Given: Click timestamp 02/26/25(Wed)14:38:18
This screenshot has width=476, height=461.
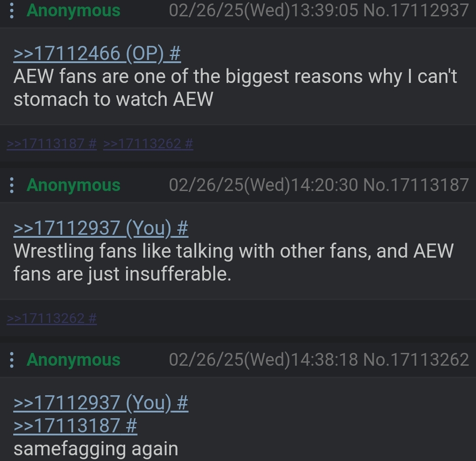Looking at the screenshot, I should tap(264, 360).
